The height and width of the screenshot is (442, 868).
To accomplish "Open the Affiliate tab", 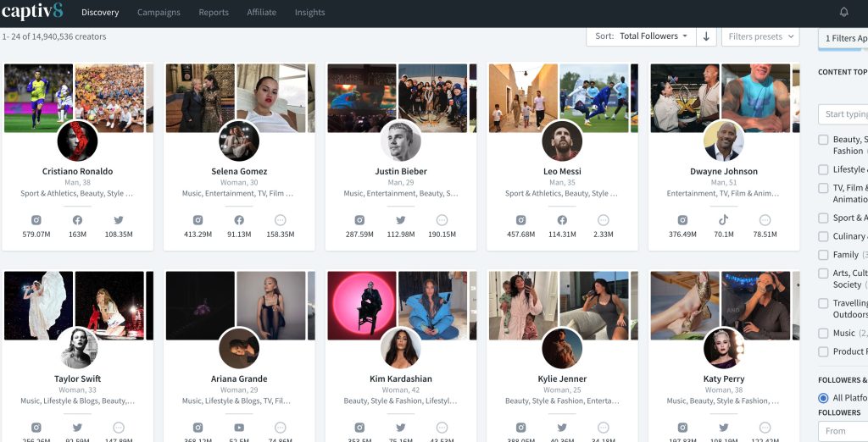I will click(261, 12).
